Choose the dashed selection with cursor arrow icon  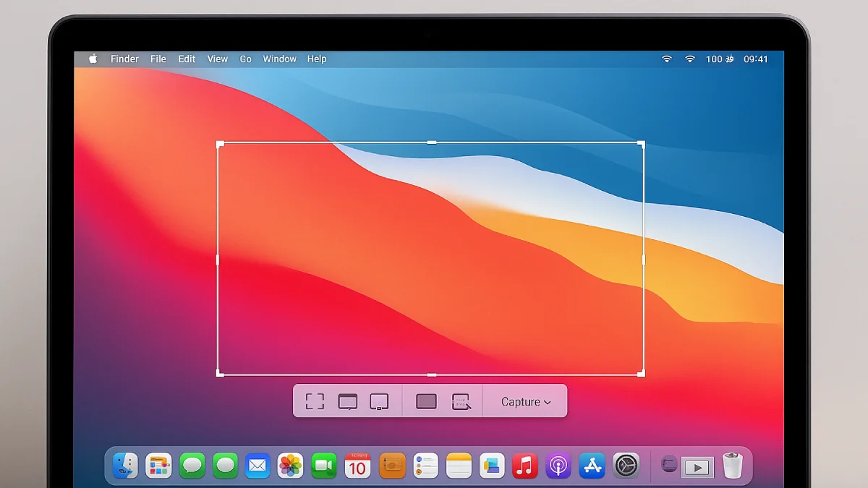pos(461,402)
